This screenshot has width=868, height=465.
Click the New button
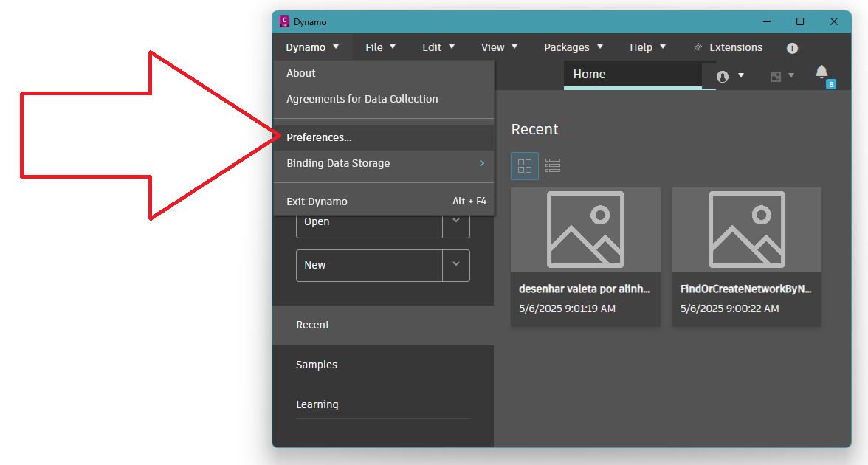[x=369, y=266]
